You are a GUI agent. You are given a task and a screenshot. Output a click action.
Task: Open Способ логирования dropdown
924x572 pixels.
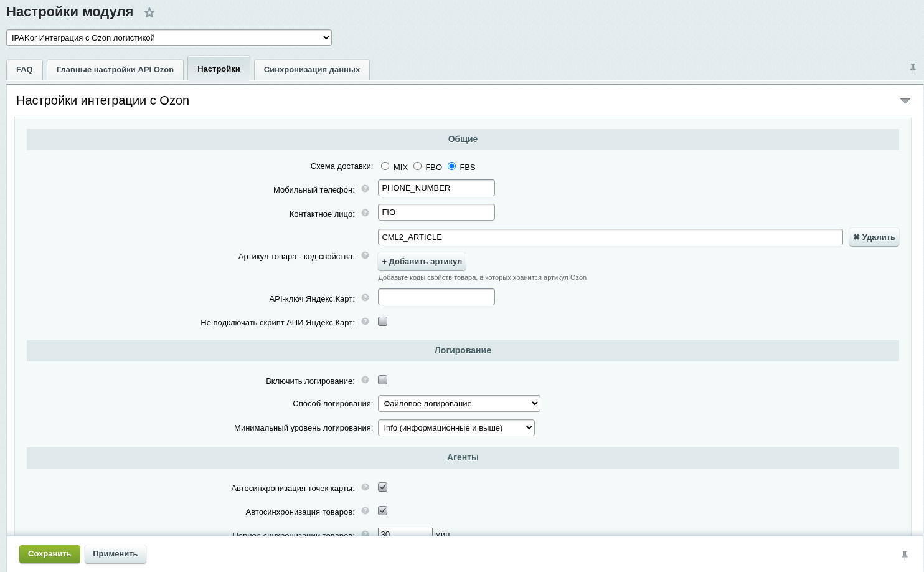tap(459, 404)
